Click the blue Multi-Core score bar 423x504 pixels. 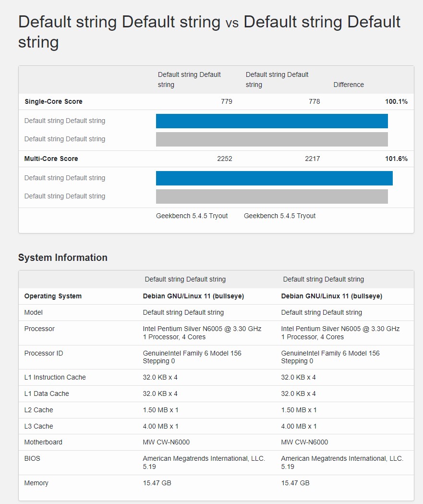coord(274,178)
